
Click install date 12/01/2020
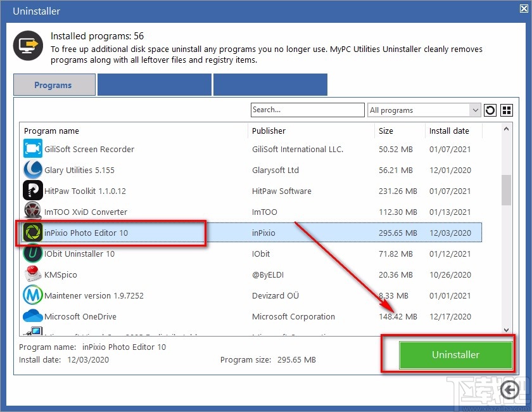click(450, 170)
